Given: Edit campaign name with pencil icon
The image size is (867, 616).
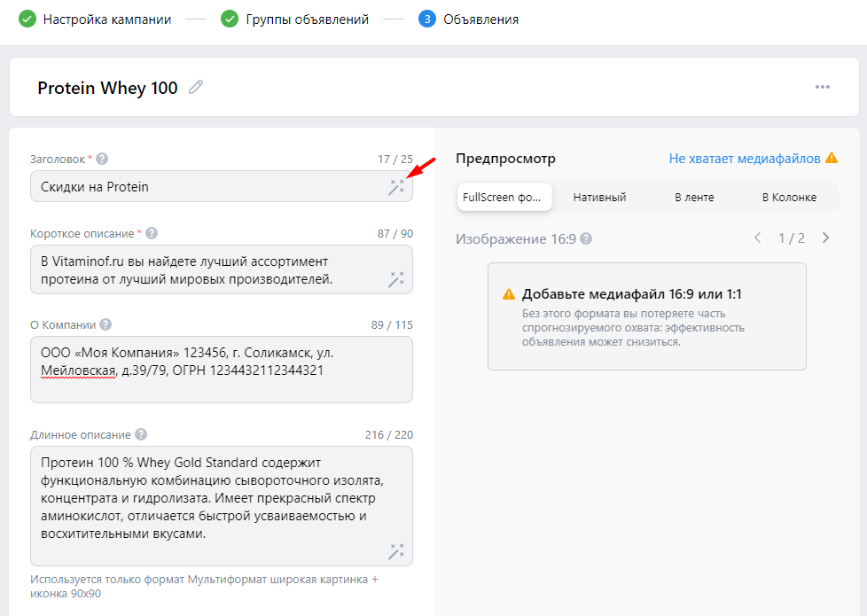Looking at the screenshot, I should pyautogui.click(x=196, y=88).
